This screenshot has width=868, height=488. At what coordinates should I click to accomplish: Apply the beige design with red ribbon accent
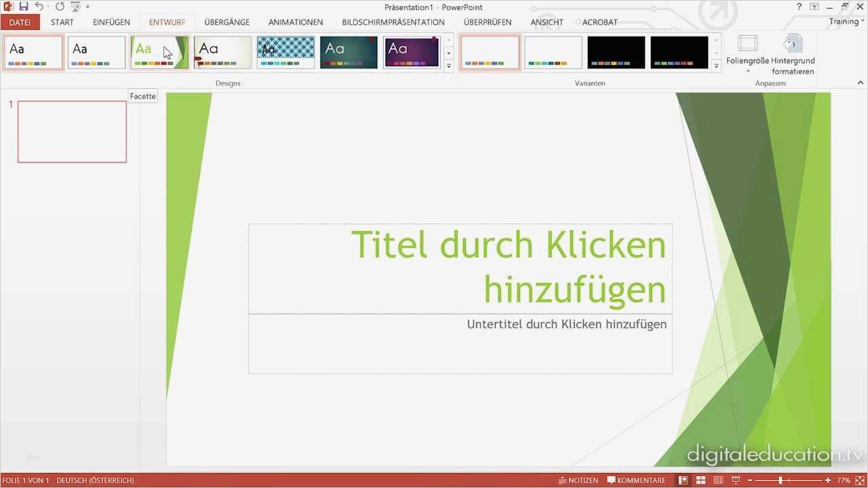pos(222,52)
